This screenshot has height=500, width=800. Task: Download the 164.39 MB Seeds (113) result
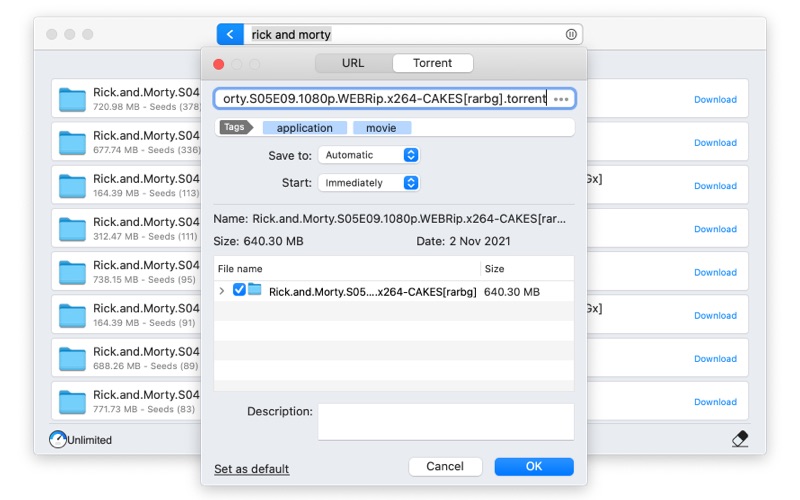click(715, 186)
